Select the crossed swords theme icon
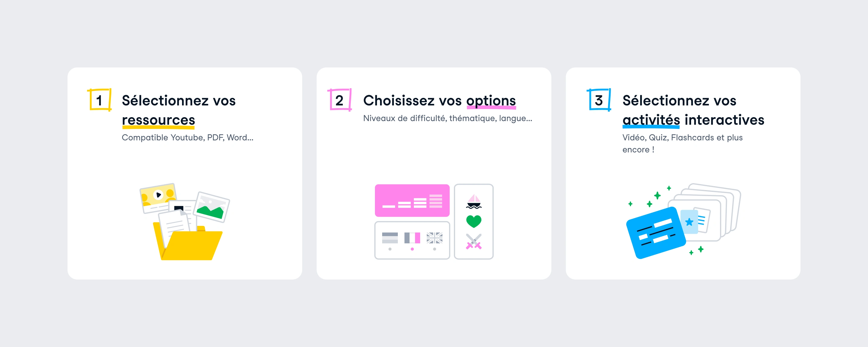 click(x=474, y=242)
